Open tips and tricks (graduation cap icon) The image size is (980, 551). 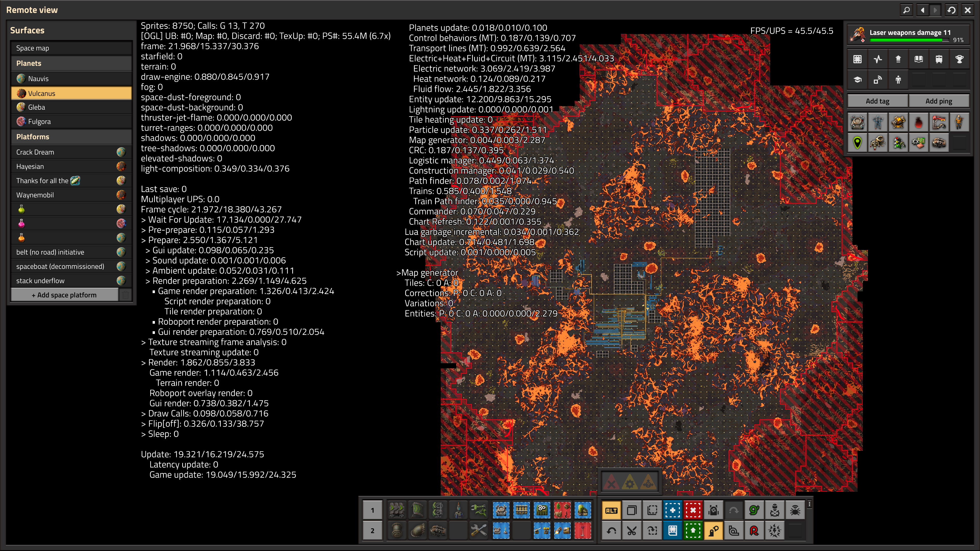pos(857,80)
